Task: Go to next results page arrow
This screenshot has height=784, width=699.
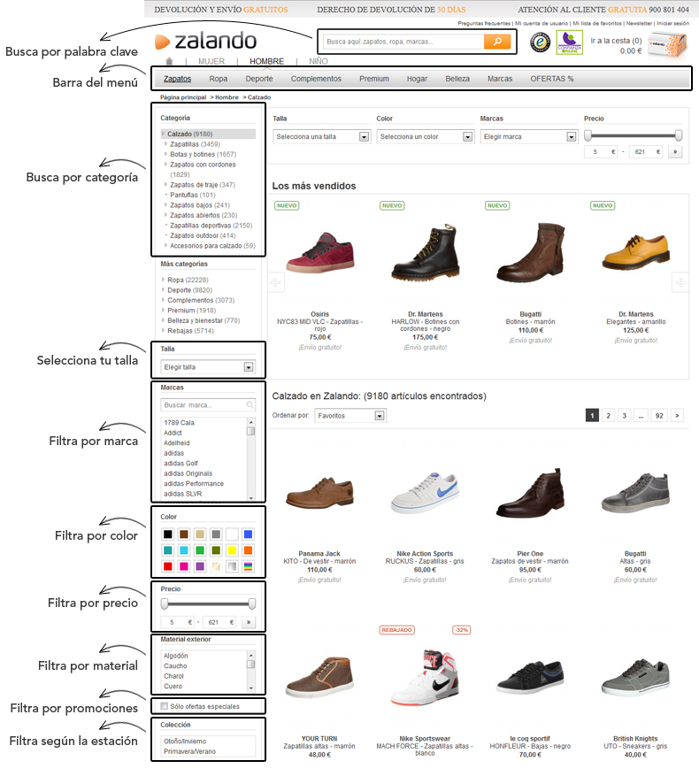Action: tap(677, 416)
